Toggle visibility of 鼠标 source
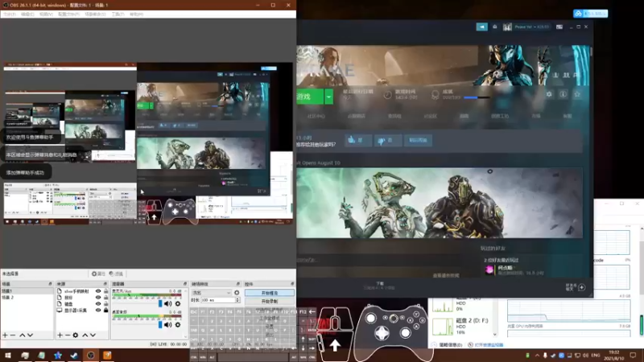 [98, 298]
